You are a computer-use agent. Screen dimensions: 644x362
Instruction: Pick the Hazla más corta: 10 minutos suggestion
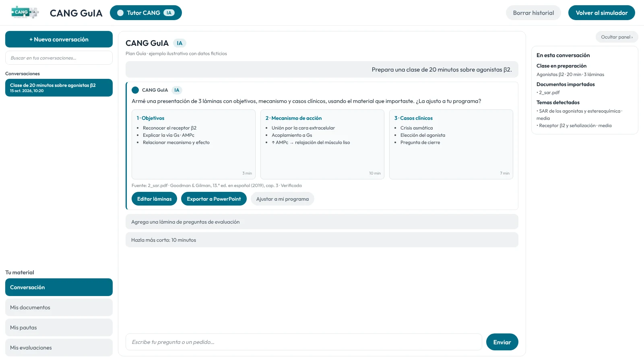pyautogui.click(x=322, y=240)
